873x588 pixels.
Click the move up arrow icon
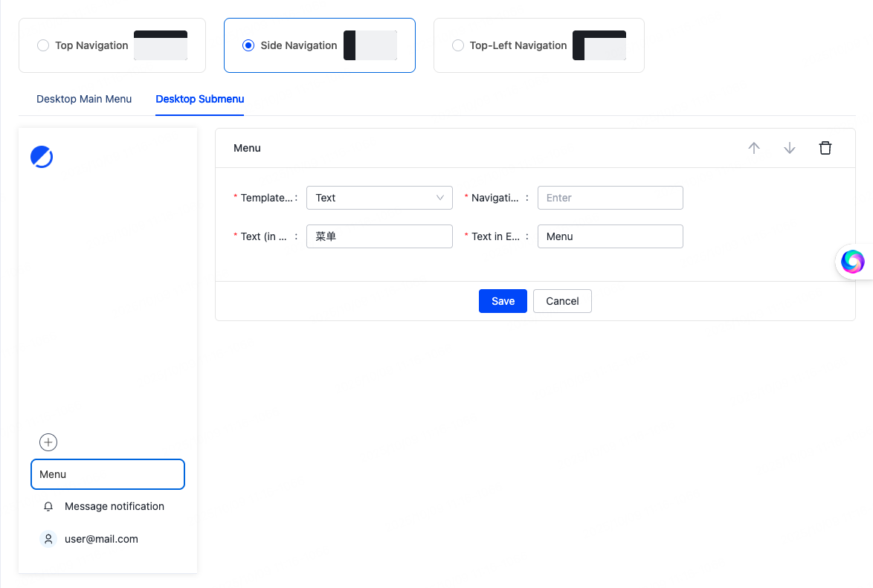click(754, 148)
